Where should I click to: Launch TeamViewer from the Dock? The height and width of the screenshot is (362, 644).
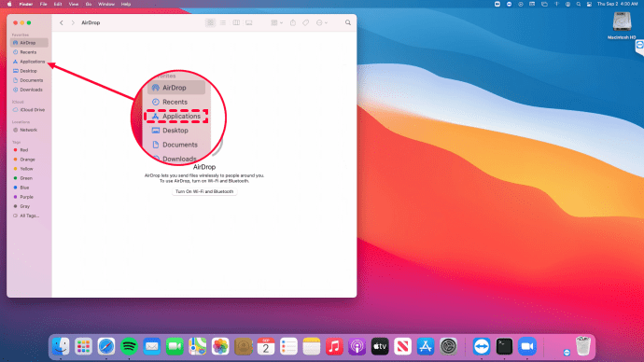[x=482, y=347]
